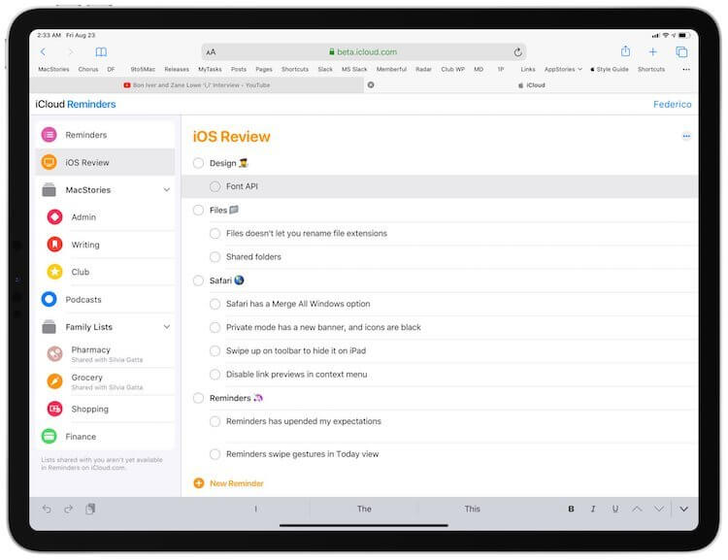
Task: Tap New Reminder text button
Action: [236, 483]
